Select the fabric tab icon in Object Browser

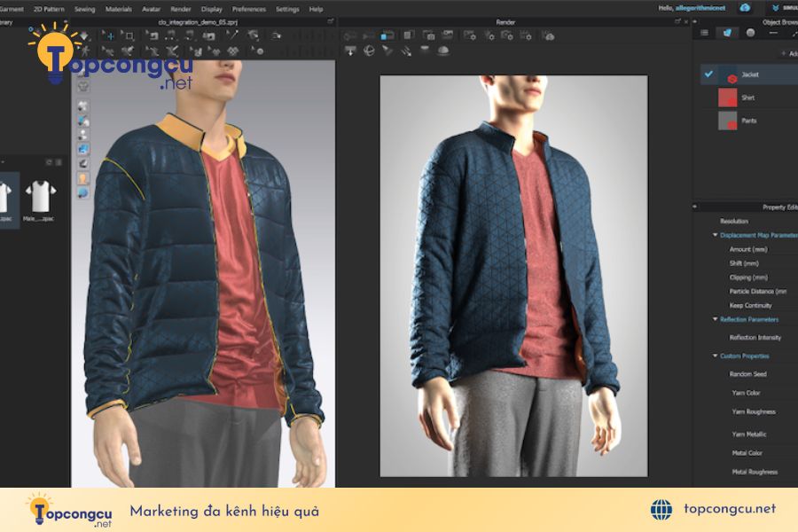tap(727, 33)
